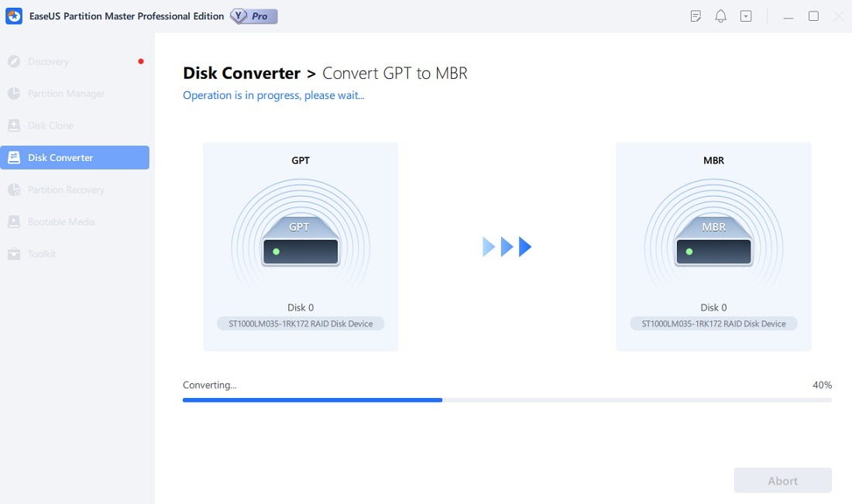Click the Pro badge
The image size is (852, 504).
[x=253, y=15]
